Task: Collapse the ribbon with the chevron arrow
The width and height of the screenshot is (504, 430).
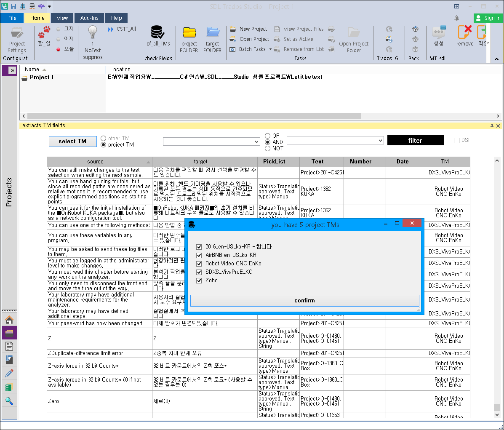Action: (497, 59)
